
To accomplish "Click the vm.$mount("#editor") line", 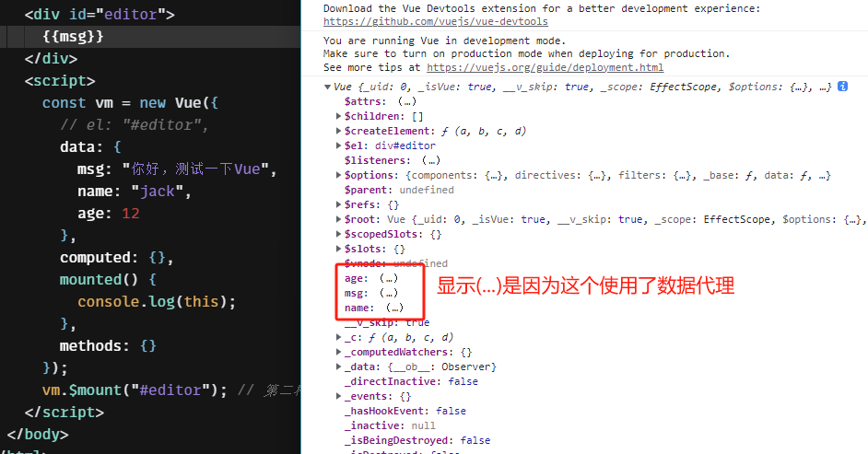I will (x=135, y=390).
